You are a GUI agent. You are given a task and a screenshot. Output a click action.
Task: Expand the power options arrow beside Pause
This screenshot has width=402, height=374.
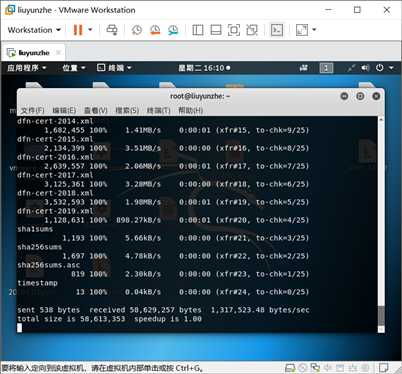point(90,30)
